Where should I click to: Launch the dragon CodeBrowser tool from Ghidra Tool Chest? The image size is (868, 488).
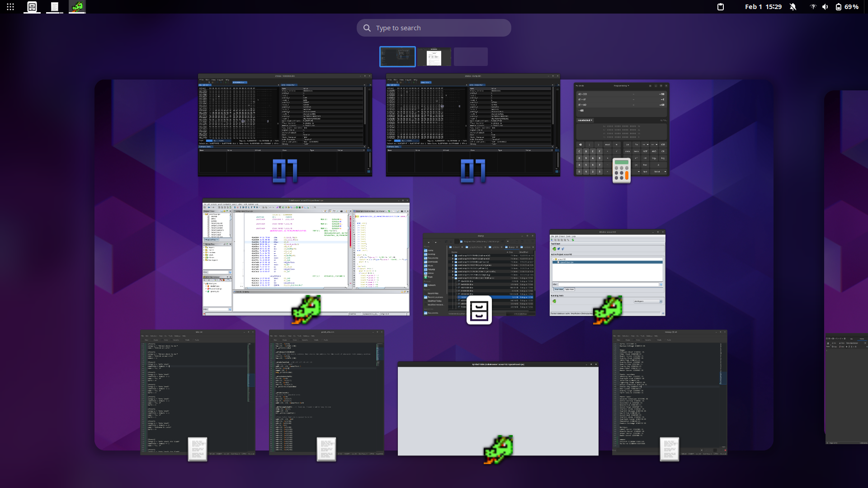pos(554,249)
